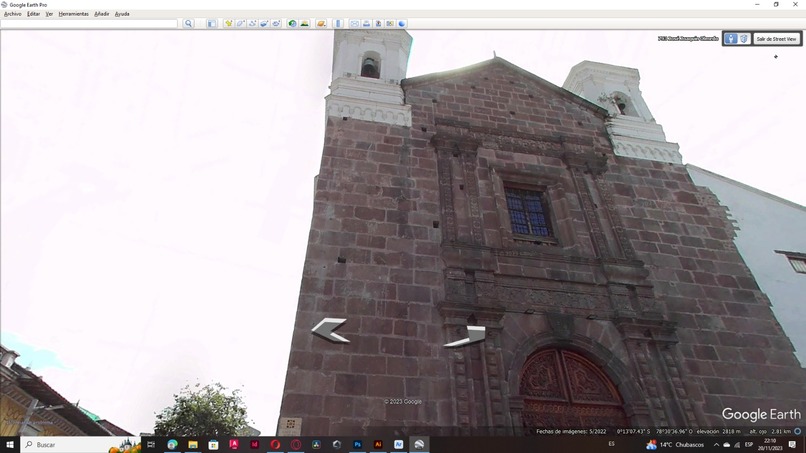Click the imagery date 'Fechas de imágenes: 5/2022'
Viewport: 806px width, 453px height.
(x=571, y=431)
